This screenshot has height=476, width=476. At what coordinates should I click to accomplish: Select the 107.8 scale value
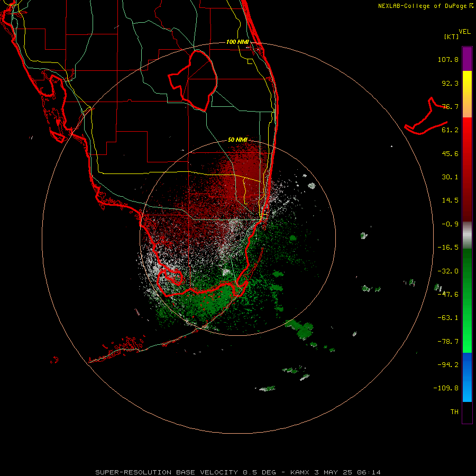[x=448, y=59]
